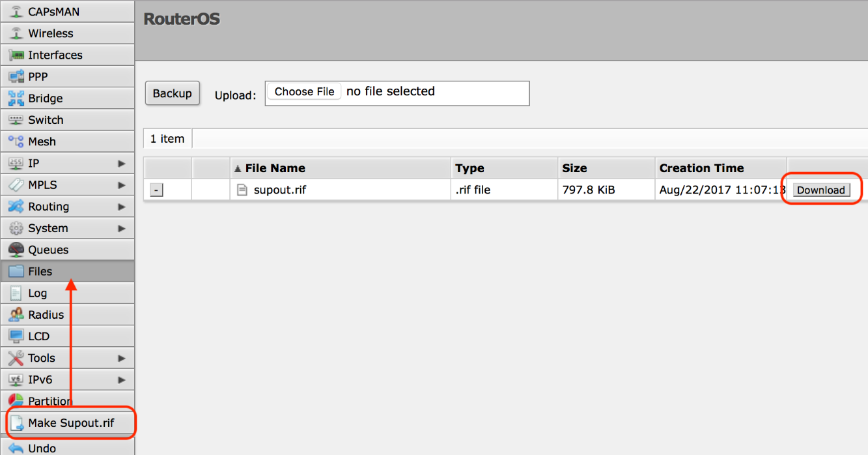Click the LCD monitor icon
Viewport: 868px width, 455px height.
click(16, 336)
